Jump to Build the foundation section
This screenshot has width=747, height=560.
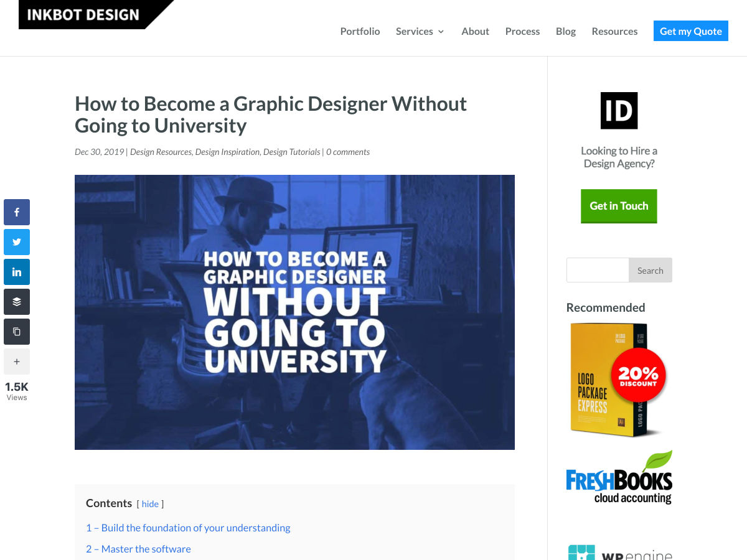pyautogui.click(x=188, y=528)
